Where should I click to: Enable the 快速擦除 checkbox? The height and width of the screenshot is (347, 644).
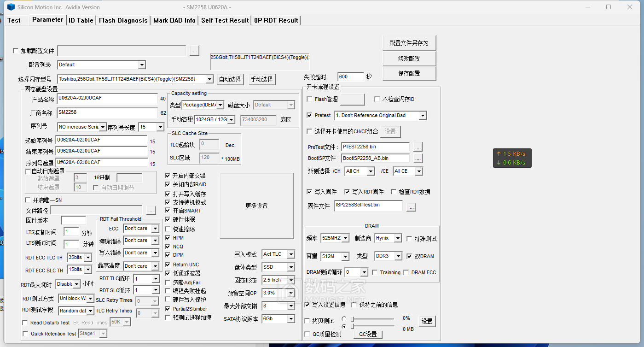click(x=168, y=229)
